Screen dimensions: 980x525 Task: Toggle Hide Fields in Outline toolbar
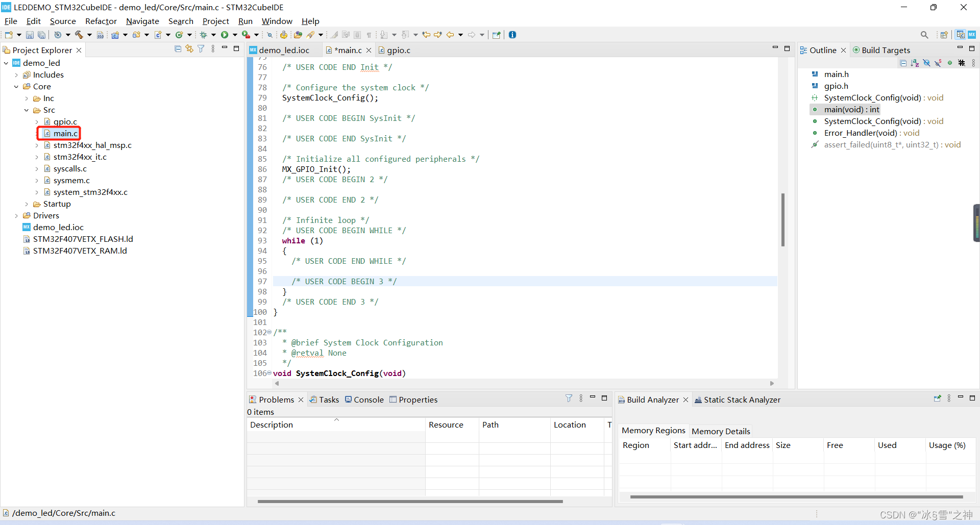click(926, 63)
